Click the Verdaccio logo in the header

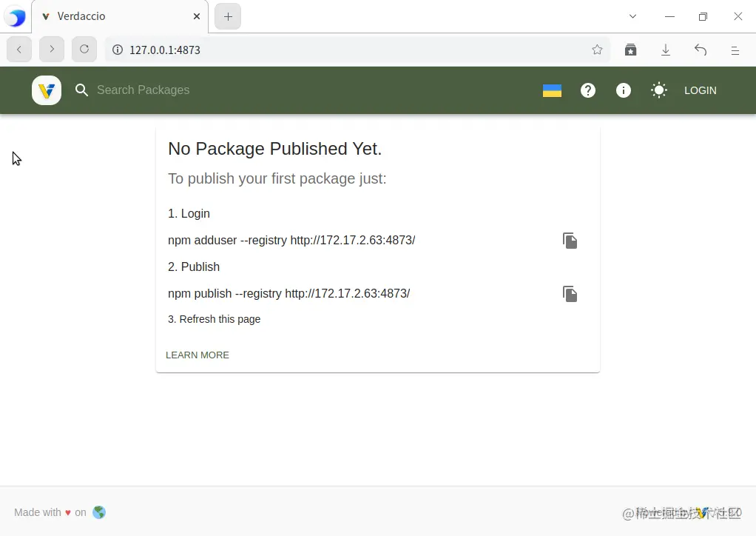47,90
